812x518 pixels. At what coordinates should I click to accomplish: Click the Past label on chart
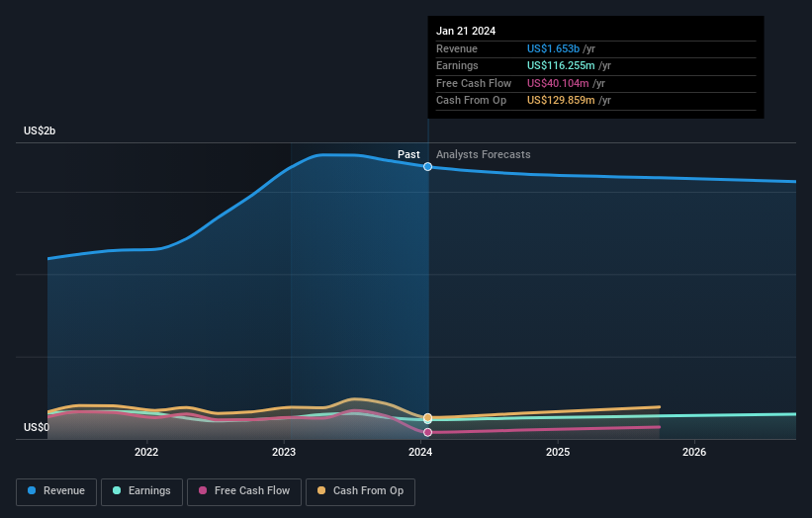pyautogui.click(x=408, y=154)
